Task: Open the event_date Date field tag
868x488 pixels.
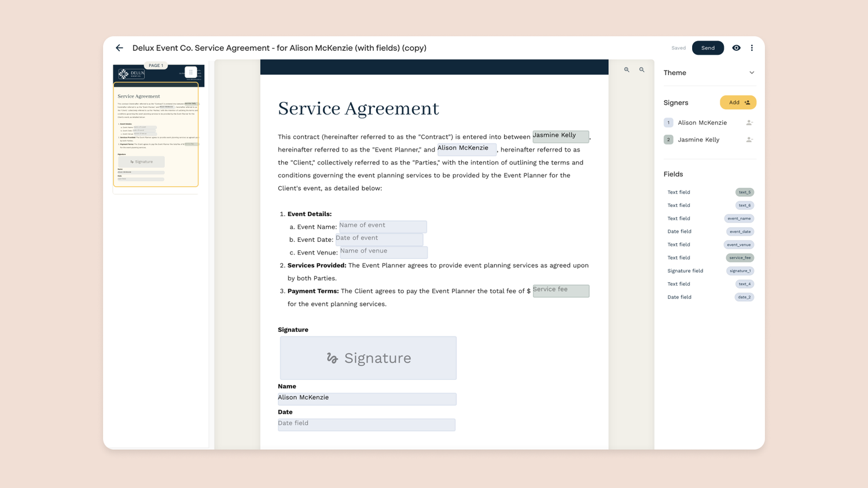Action: pyautogui.click(x=740, y=231)
